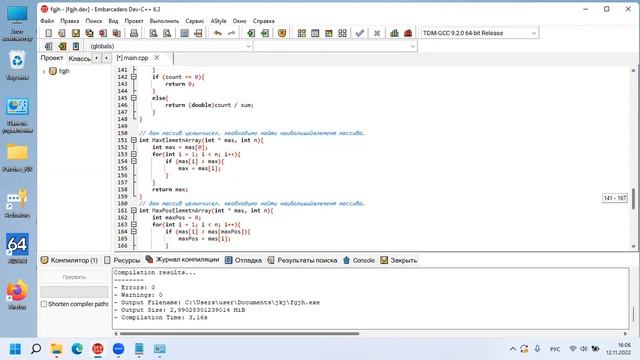Switch to the Console tab
Screen dimensions: 640x360
coord(359,260)
